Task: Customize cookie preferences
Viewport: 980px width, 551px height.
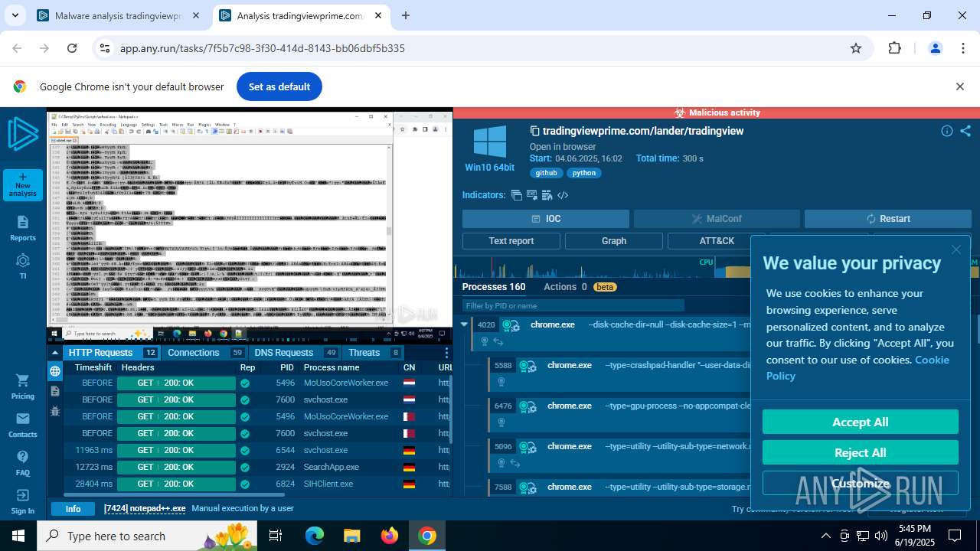Action: click(x=861, y=483)
